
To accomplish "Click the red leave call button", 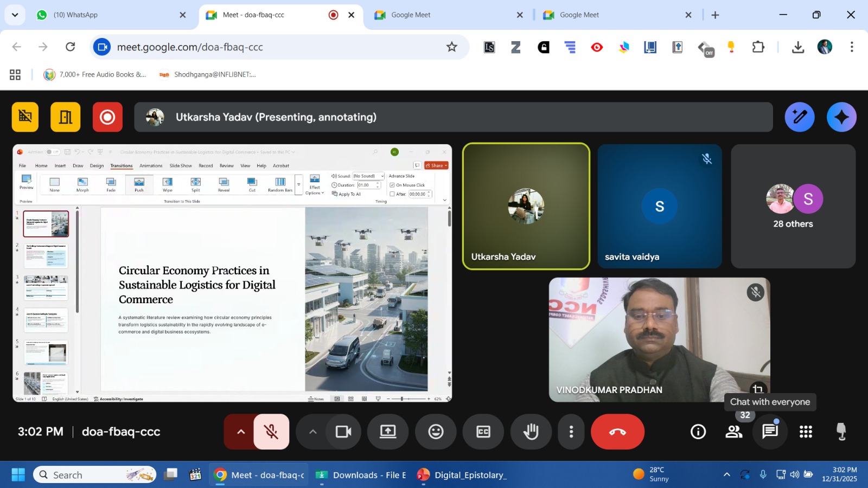I will (617, 432).
